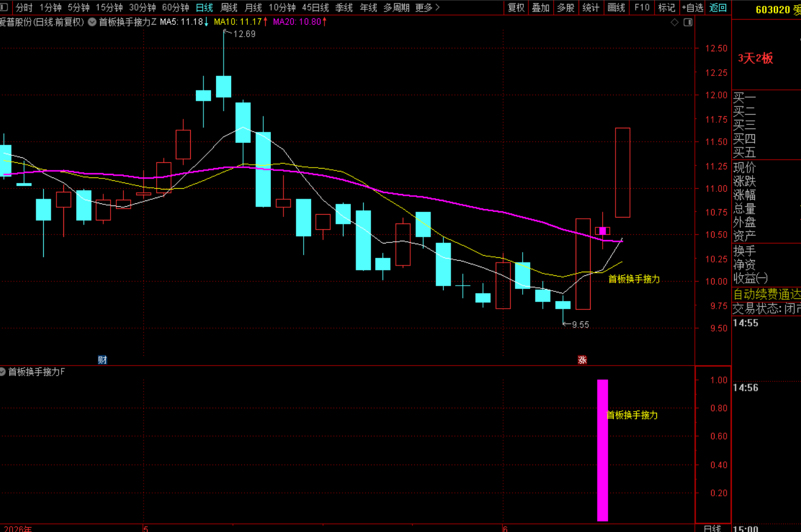
Task: Click the red 涨 marker icon
Action: click(582, 360)
